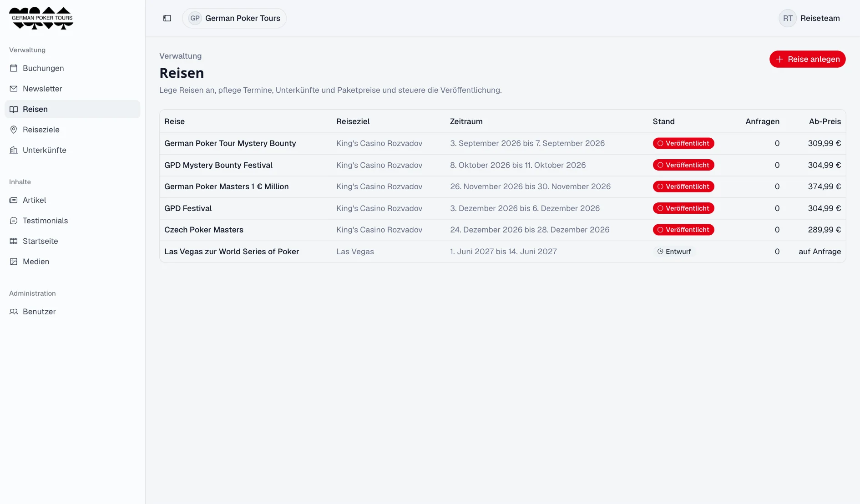This screenshot has width=860, height=504.
Task: Go to Reiseziele menu item
Action: click(72, 130)
